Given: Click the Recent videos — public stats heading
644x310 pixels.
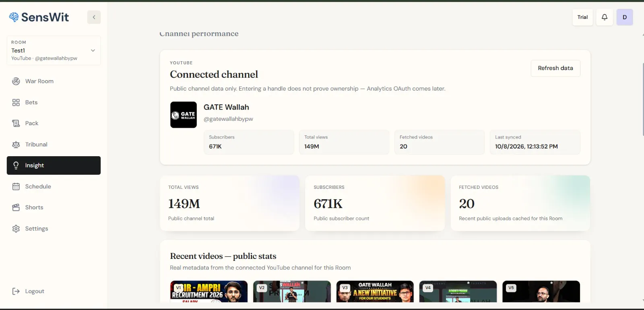Looking at the screenshot, I should [x=223, y=256].
